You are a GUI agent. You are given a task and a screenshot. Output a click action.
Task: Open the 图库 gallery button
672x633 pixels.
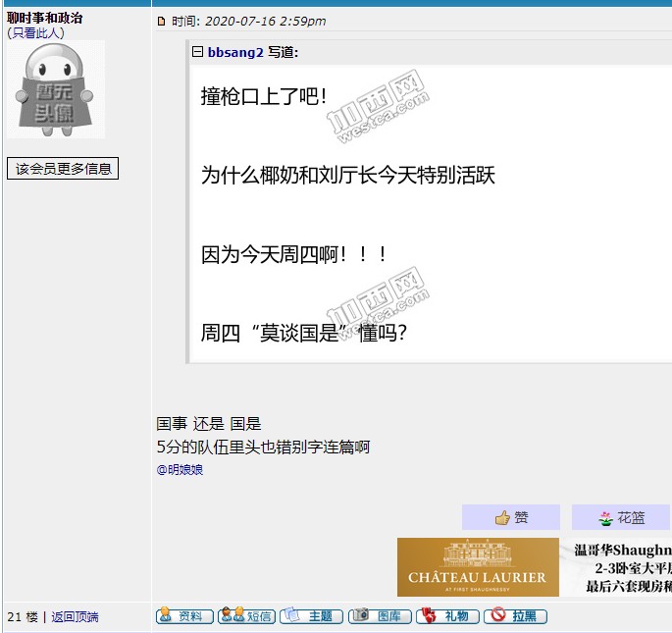click(380, 616)
